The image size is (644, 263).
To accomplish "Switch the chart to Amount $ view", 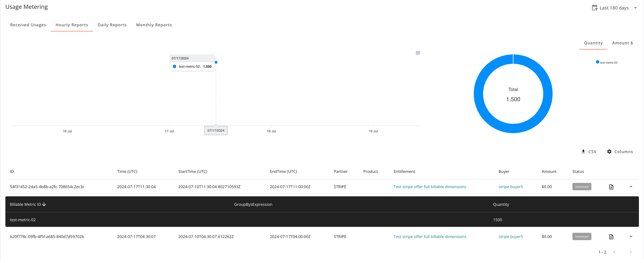I will [x=622, y=43].
